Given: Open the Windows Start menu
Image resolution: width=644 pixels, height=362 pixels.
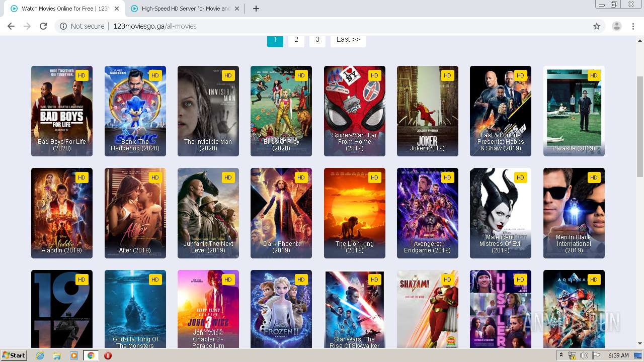Looking at the screenshot, I should tap(14, 355).
